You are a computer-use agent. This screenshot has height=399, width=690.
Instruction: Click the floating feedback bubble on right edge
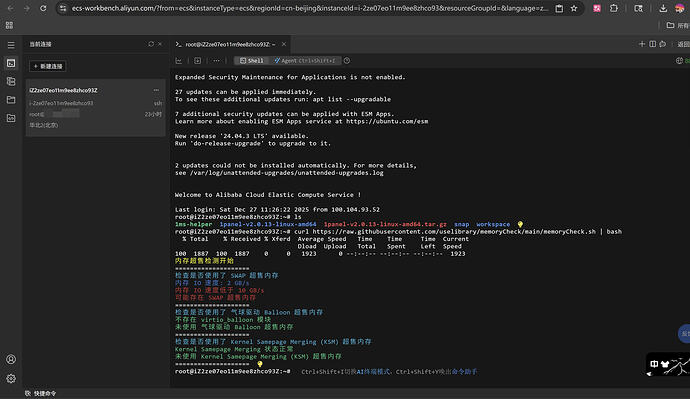coord(684,333)
